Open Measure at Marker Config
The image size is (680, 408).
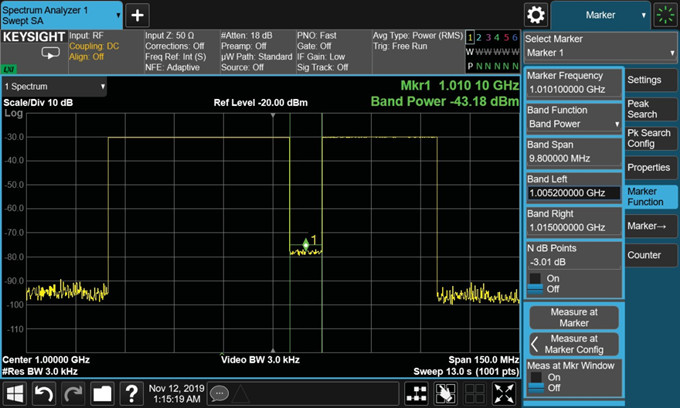(573, 342)
